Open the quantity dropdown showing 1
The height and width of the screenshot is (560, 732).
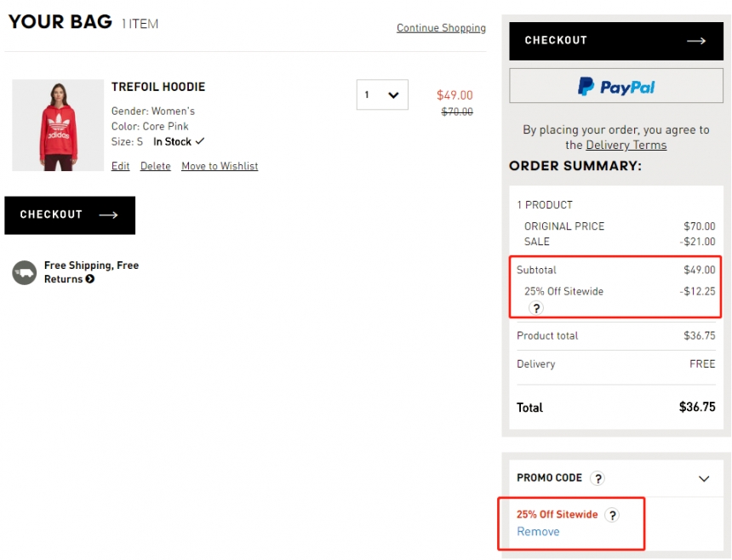pos(382,94)
